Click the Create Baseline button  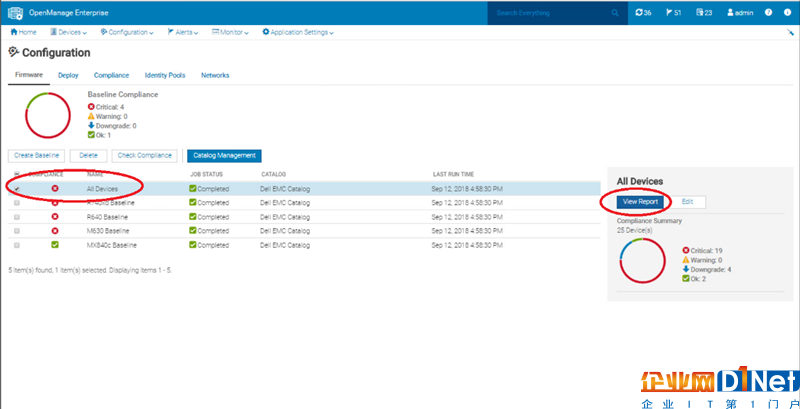coord(37,156)
